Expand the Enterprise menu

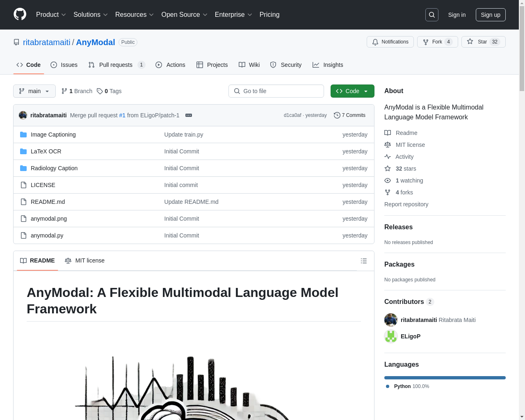click(x=233, y=15)
